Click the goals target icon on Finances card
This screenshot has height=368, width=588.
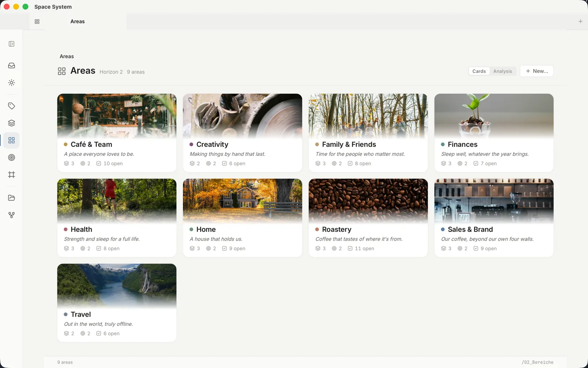pyautogui.click(x=460, y=164)
